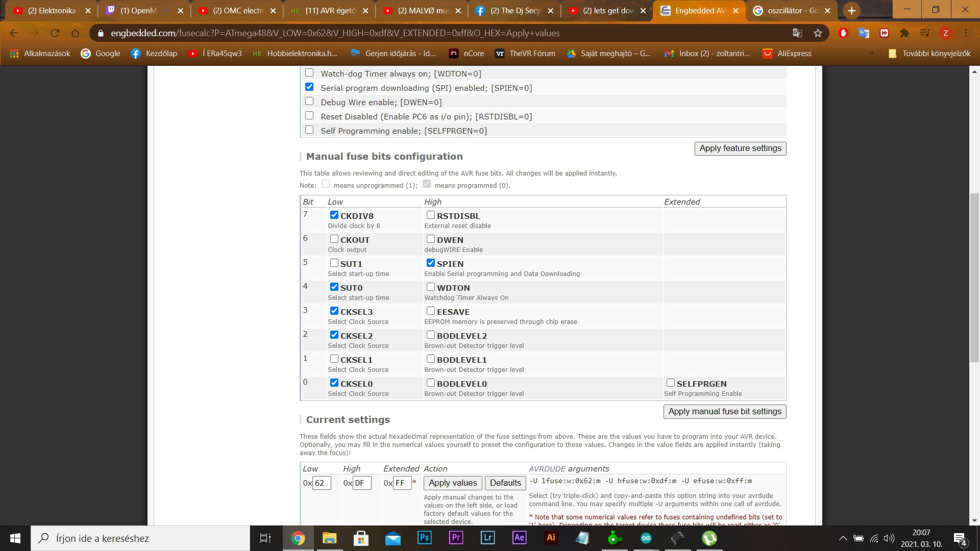Screen dimensions: 980x551
Task: Check Debug Wire enable DWEN option
Action: 309,102
